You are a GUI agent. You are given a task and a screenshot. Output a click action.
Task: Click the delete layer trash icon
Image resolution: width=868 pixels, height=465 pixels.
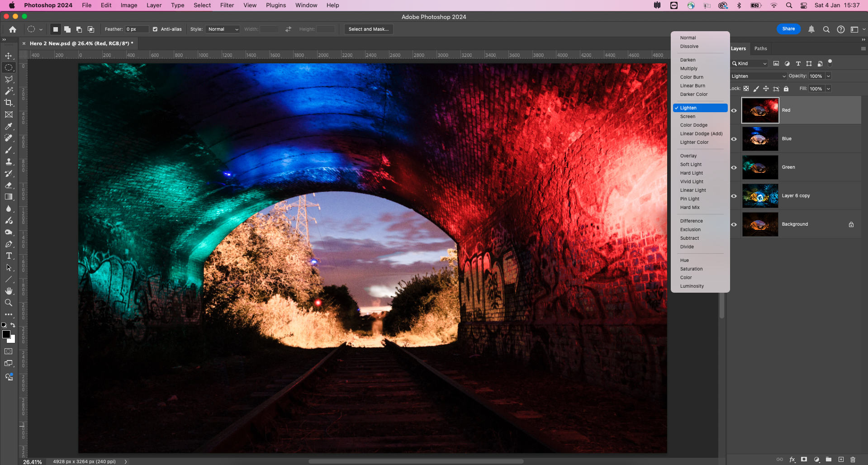[853, 460]
